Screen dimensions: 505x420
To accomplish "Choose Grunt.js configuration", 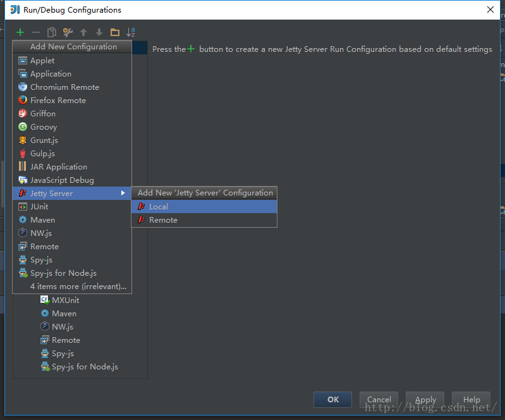I will pos(72,140).
